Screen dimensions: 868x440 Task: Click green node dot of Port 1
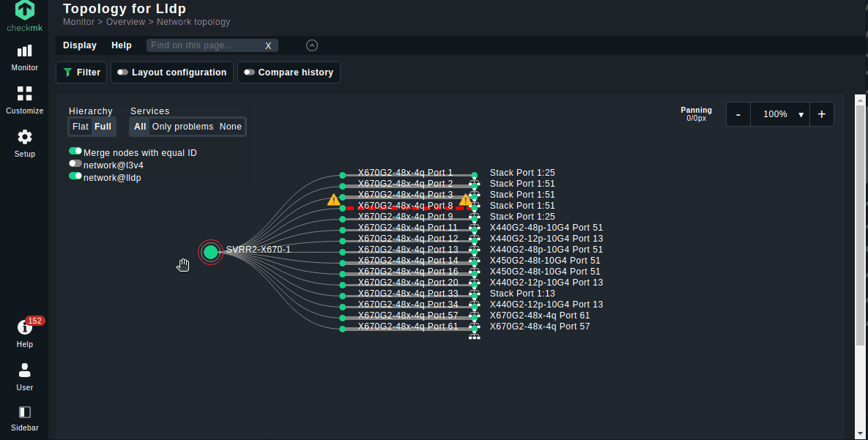[x=343, y=175]
